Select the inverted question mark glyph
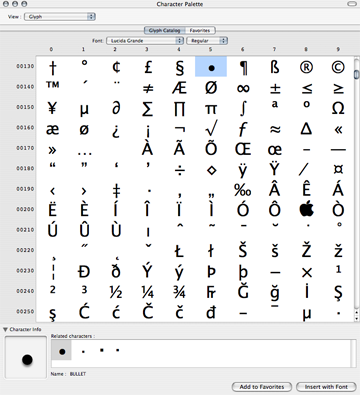Image resolution: width=360 pixels, height=395 pixels. tap(116, 131)
